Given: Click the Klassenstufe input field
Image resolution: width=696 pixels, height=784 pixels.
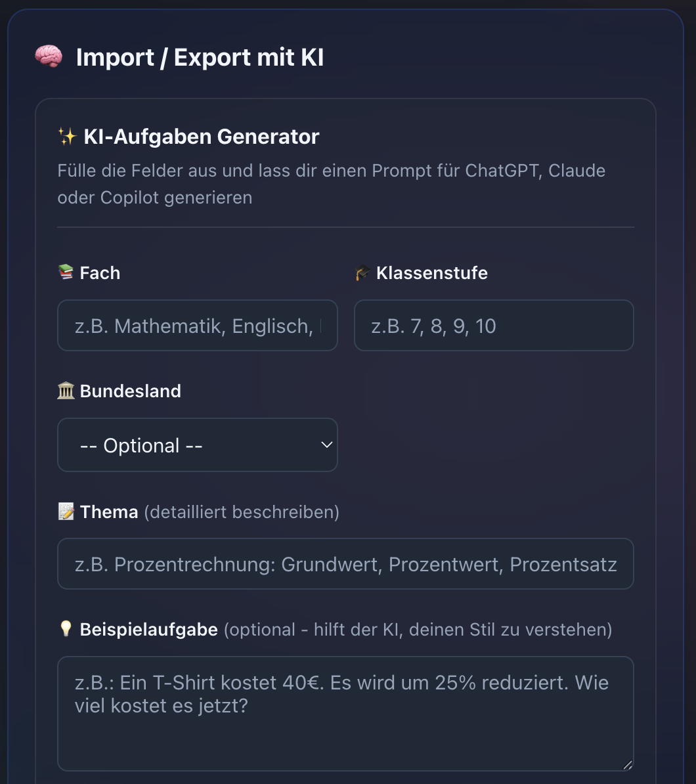Looking at the screenshot, I should click(x=494, y=325).
